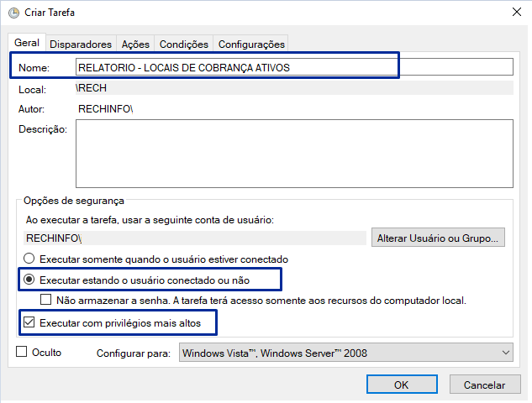
Task: Click the Criar Tarefa clock icon
Action: (x=14, y=13)
